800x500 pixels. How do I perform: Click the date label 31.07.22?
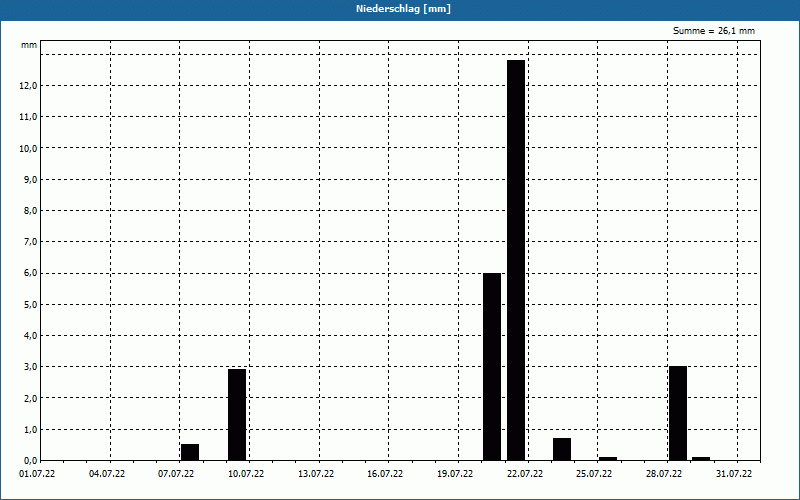coord(734,474)
